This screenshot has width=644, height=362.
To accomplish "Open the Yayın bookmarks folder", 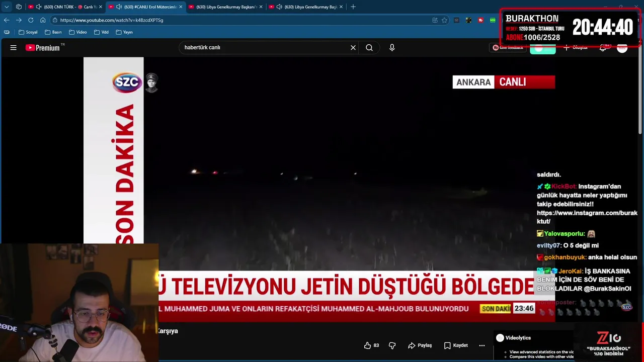I will click(x=124, y=32).
